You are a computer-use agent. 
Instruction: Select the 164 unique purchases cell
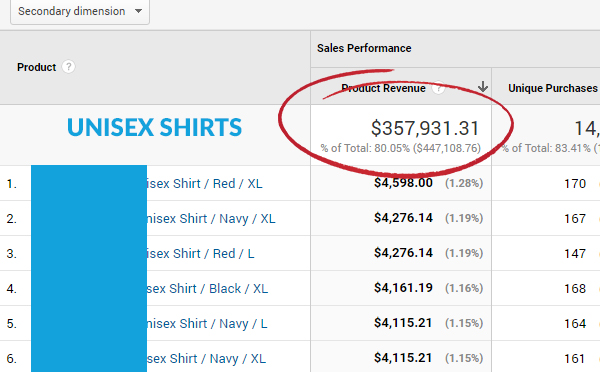575,324
